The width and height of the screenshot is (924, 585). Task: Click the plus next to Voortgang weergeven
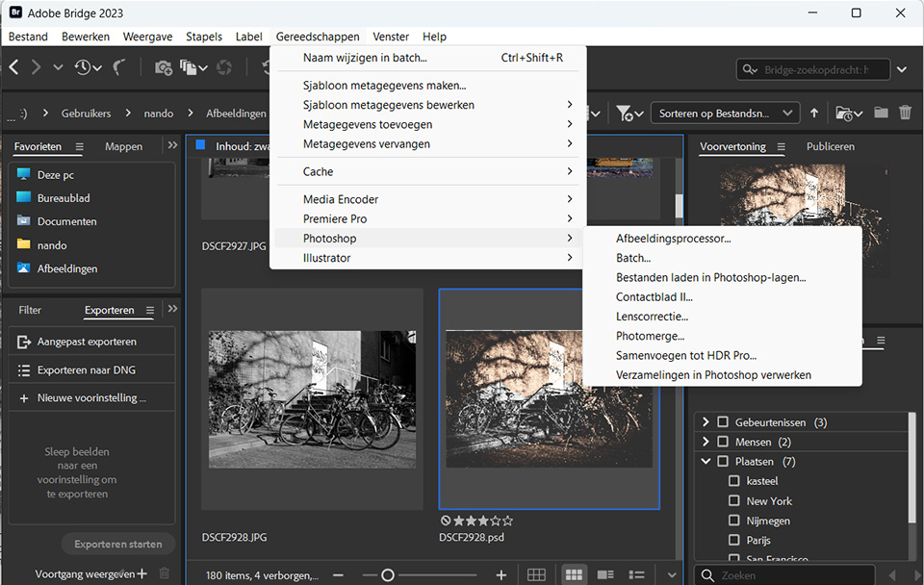pyautogui.click(x=142, y=573)
